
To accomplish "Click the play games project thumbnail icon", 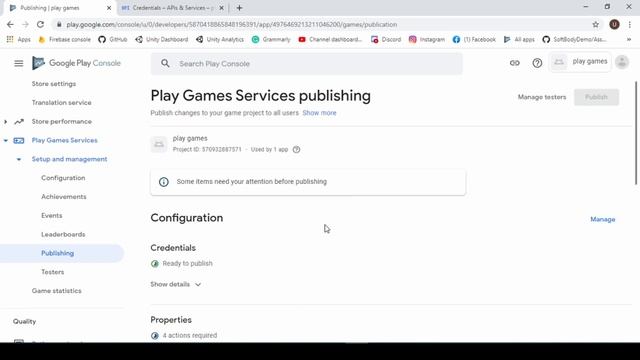I will pyautogui.click(x=159, y=144).
